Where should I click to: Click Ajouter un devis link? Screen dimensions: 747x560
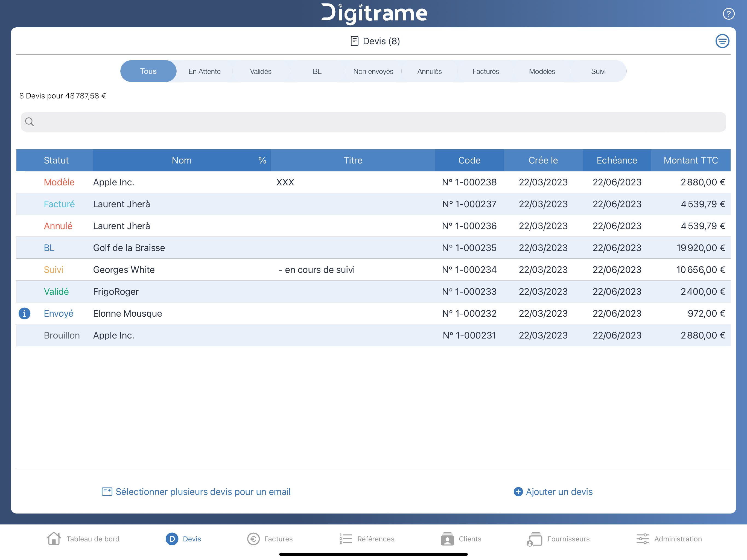tap(559, 491)
